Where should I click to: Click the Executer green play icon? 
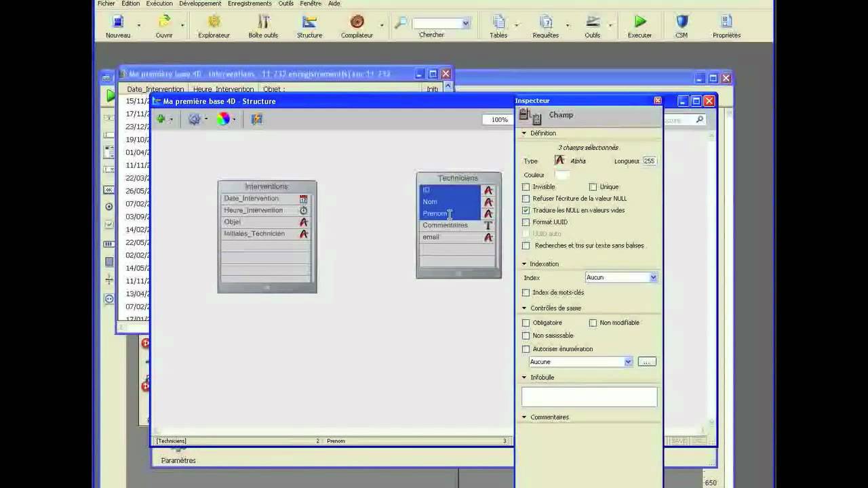click(639, 22)
